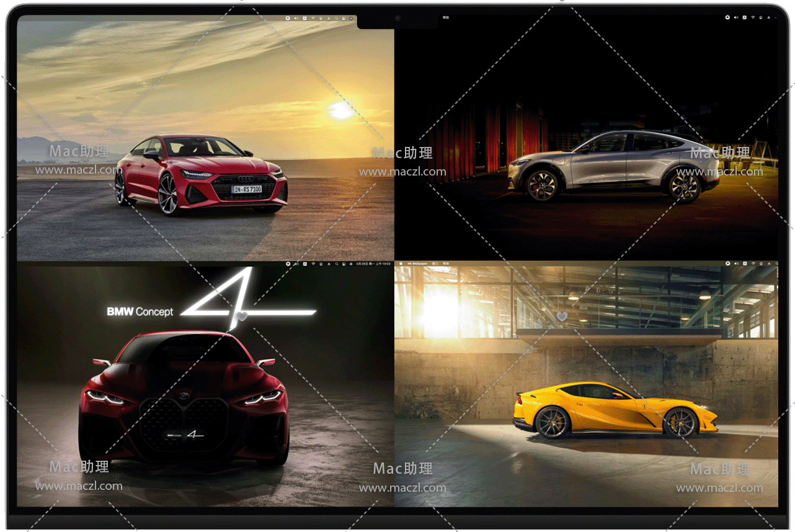The height and width of the screenshot is (532, 795).
Task: Click the Wi-Fi icon above the Audi wallpaper
Action: point(313,19)
